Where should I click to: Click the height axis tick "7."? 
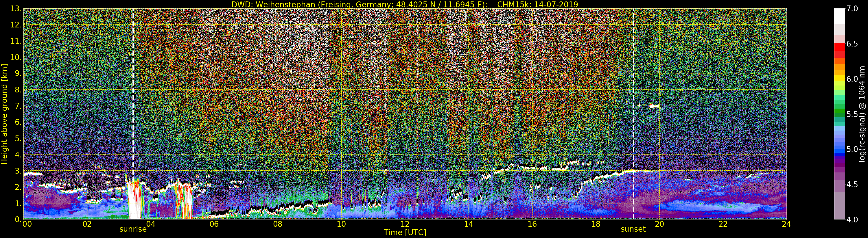[18, 106]
